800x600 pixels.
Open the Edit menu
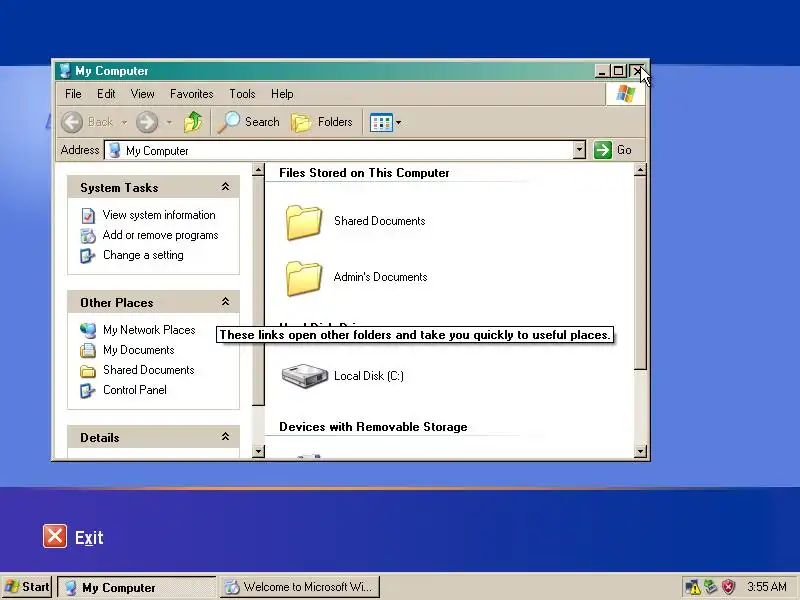[106, 94]
